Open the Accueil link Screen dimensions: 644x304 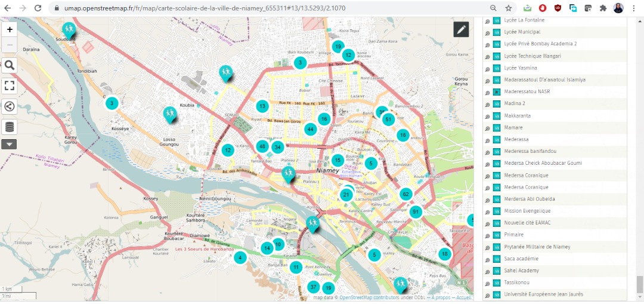click(464, 298)
